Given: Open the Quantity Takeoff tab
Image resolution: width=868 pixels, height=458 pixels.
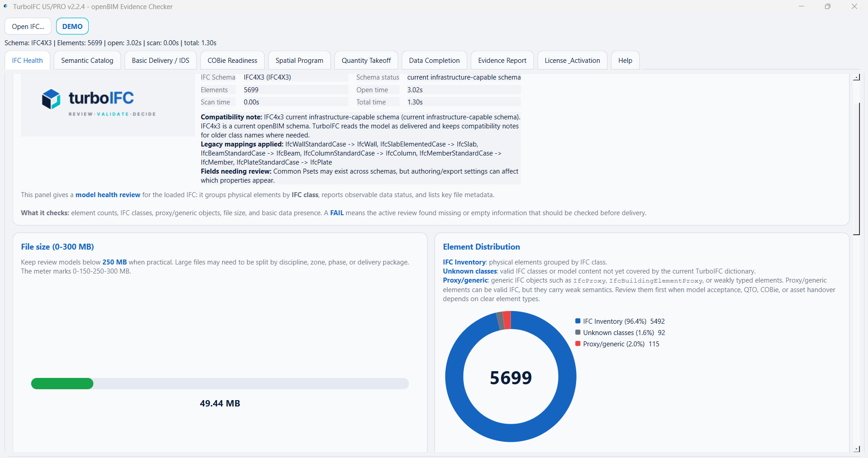Looking at the screenshot, I should coord(366,61).
